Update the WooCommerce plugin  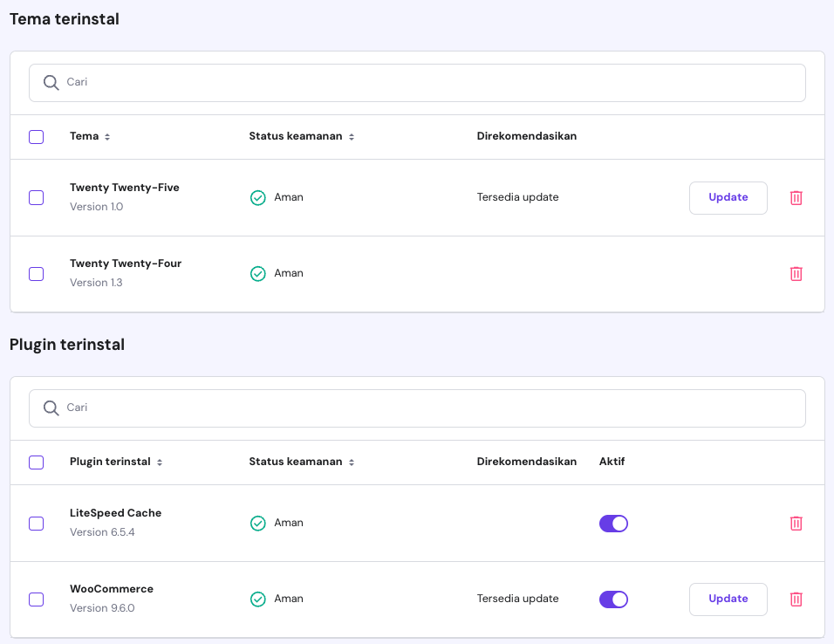(728, 599)
